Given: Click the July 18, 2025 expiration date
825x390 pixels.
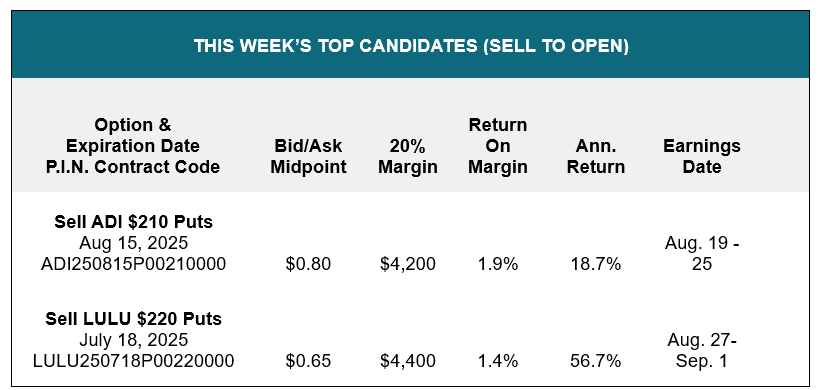Looking at the screenshot, I should [x=134, y=340].
